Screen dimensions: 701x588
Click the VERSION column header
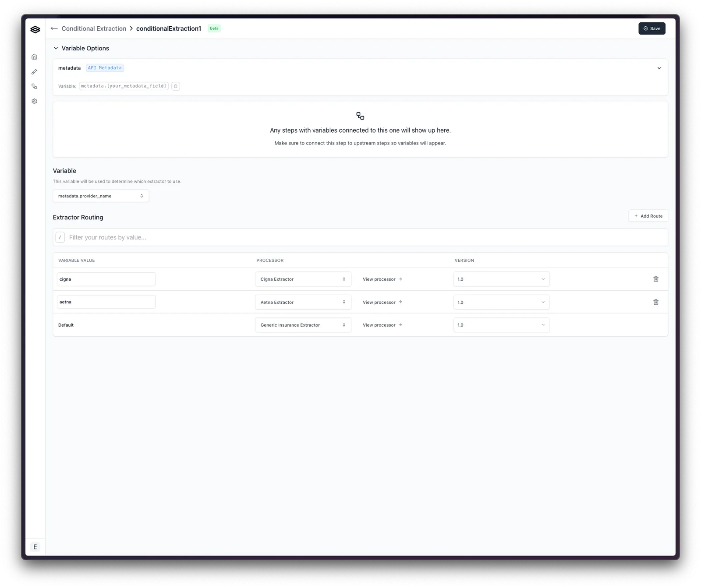click(464, 261)
